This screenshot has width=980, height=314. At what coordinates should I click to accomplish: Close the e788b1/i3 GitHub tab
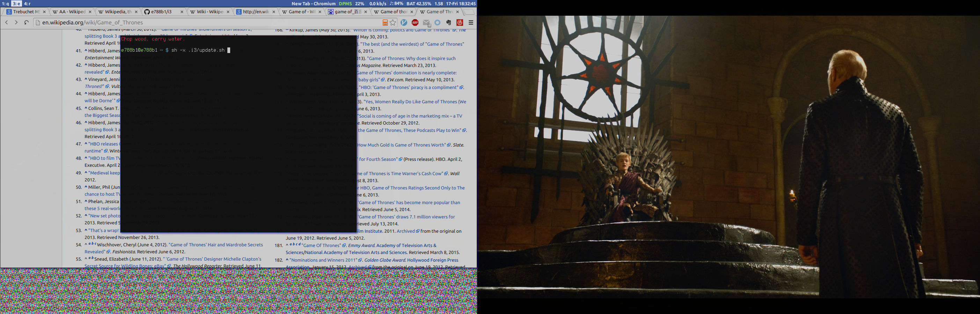click(182, 12)
